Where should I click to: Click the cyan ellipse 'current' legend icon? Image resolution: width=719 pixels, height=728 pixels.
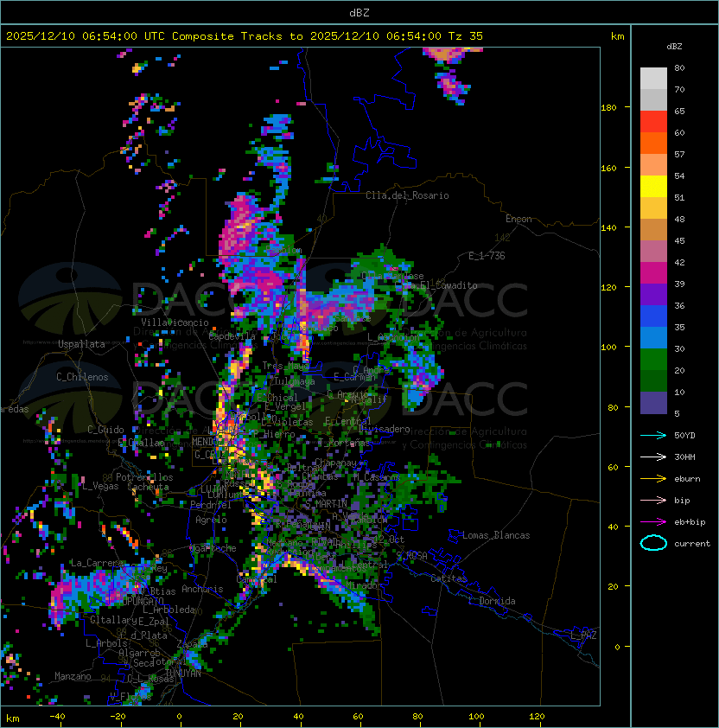pyautogui.click(x=653, y=543)
